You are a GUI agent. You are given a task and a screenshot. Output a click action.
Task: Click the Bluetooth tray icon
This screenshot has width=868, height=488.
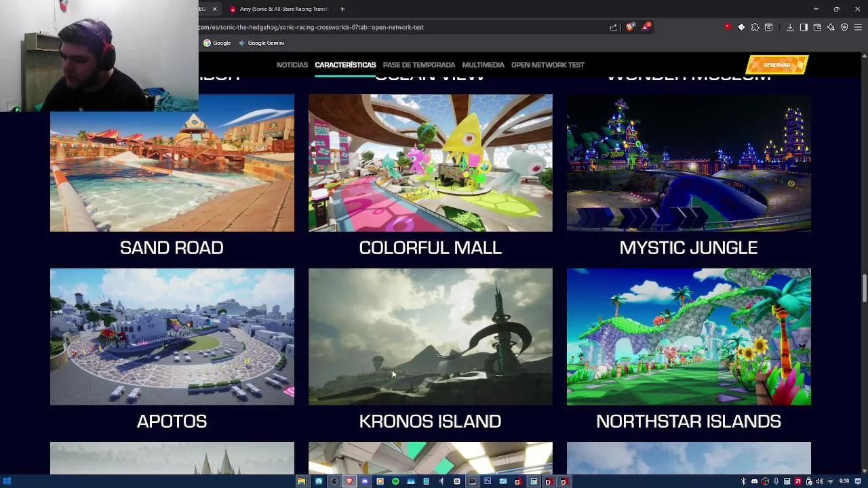pyautogui.click(x=743, y=481)
